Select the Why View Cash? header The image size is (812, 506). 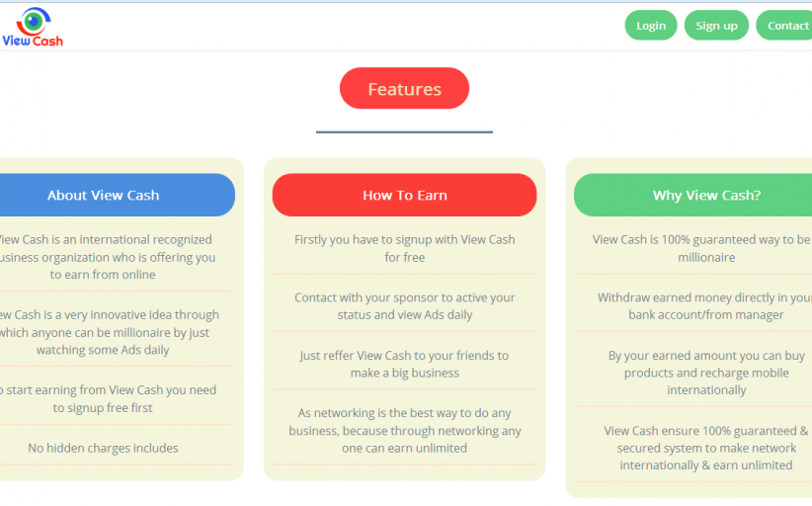pos(705,196)
